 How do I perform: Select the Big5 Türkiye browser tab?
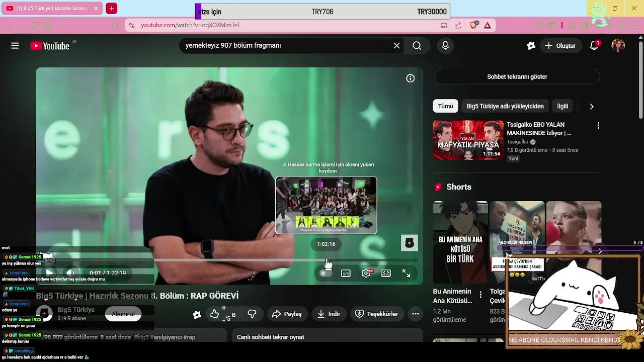pyautogui.click(x=52, y=9)
